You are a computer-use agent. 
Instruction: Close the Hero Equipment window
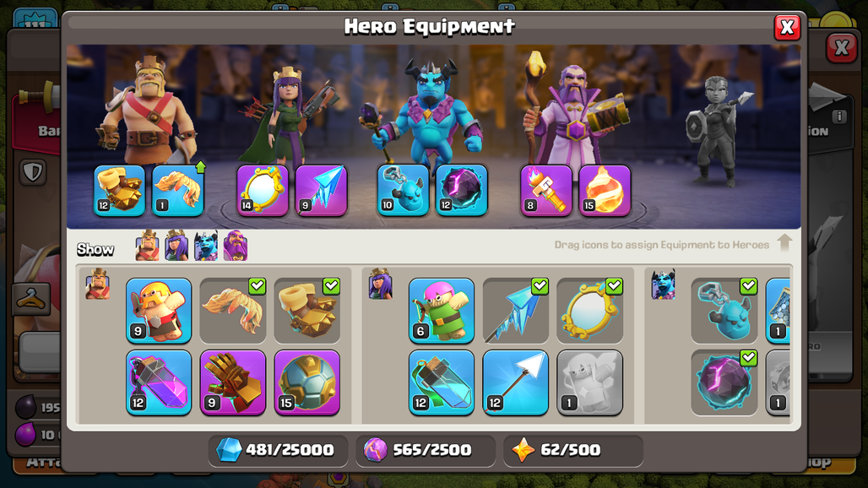[787, 27]
